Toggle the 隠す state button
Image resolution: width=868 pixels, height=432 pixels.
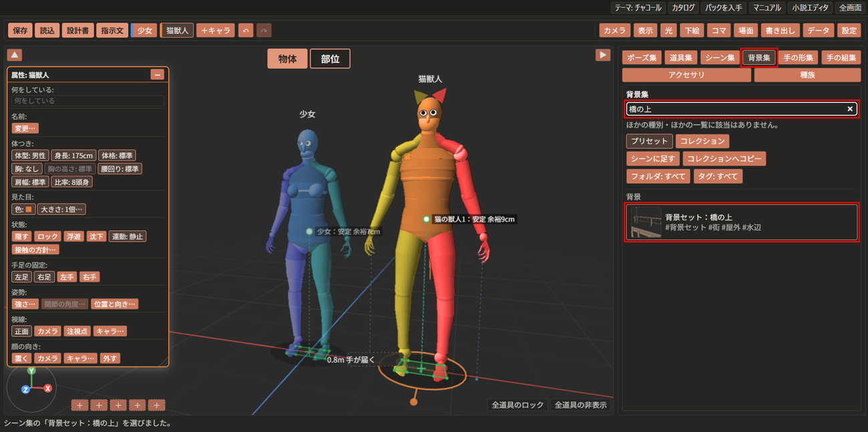pos(22,236)
